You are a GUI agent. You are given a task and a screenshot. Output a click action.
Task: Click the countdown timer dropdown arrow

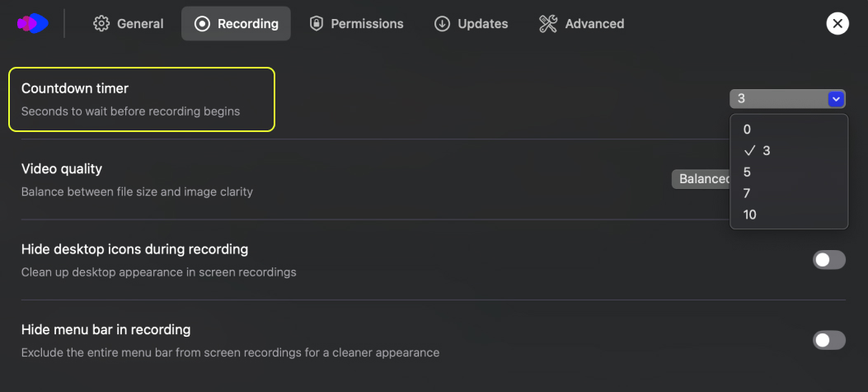(836, 99)
